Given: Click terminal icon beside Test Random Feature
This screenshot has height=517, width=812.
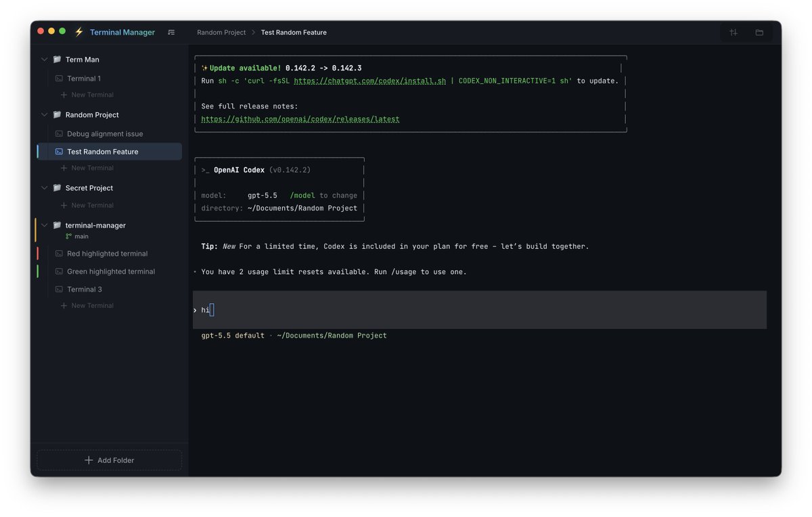Looking at the screenshot, I should 59,152.
